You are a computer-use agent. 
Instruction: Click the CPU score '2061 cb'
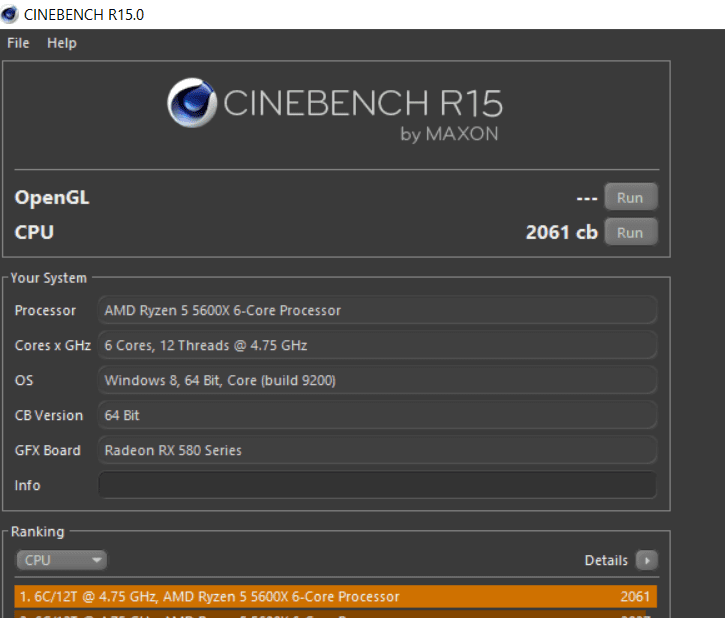tap(562, 232)
